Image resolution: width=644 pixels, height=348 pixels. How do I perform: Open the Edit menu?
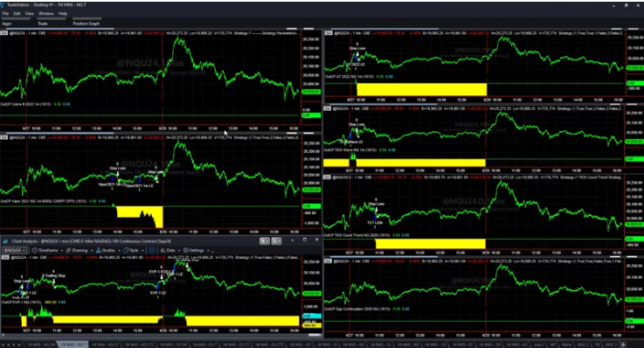click(17, 14)
